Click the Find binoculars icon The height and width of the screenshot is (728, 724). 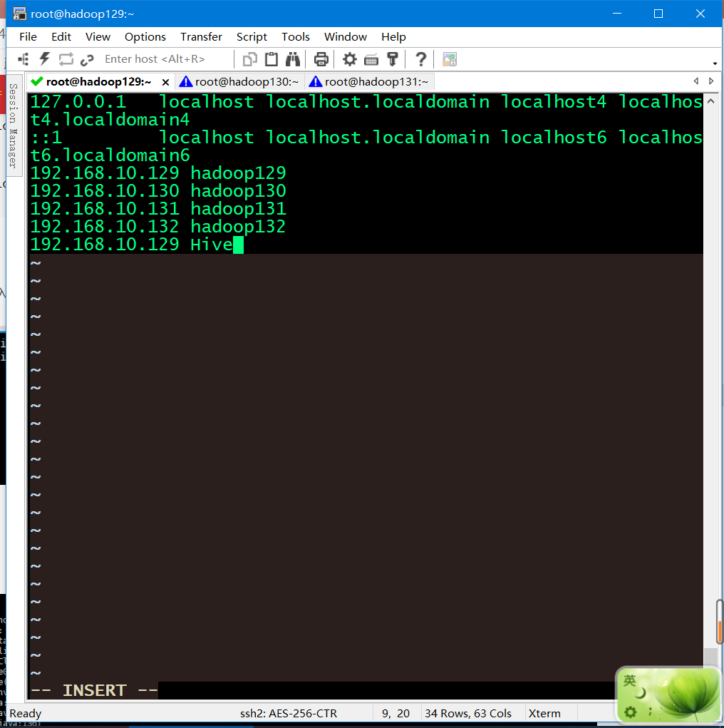[292, 59]
